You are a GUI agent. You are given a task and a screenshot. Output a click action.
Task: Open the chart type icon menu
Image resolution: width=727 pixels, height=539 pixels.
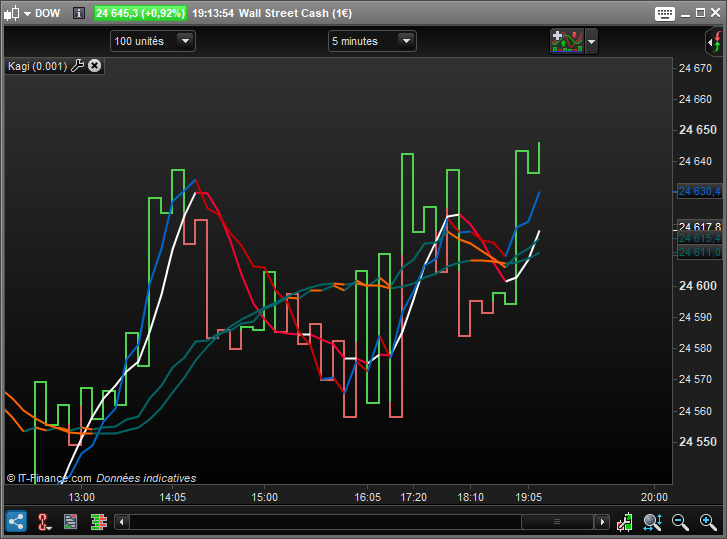pos(11,13)
